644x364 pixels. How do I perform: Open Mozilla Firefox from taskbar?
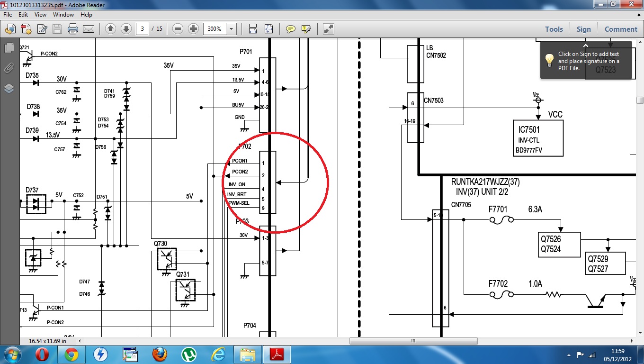pos(160,355)
